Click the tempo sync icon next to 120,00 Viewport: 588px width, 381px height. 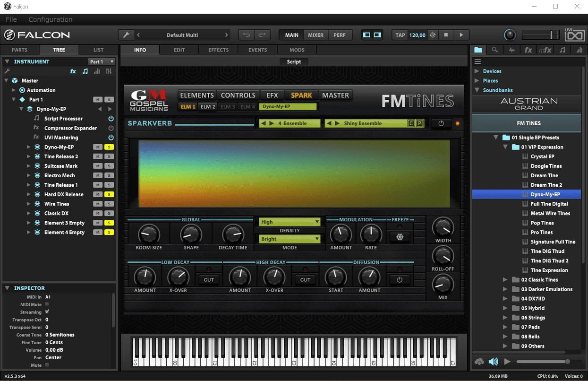click(x=432, y=35)
